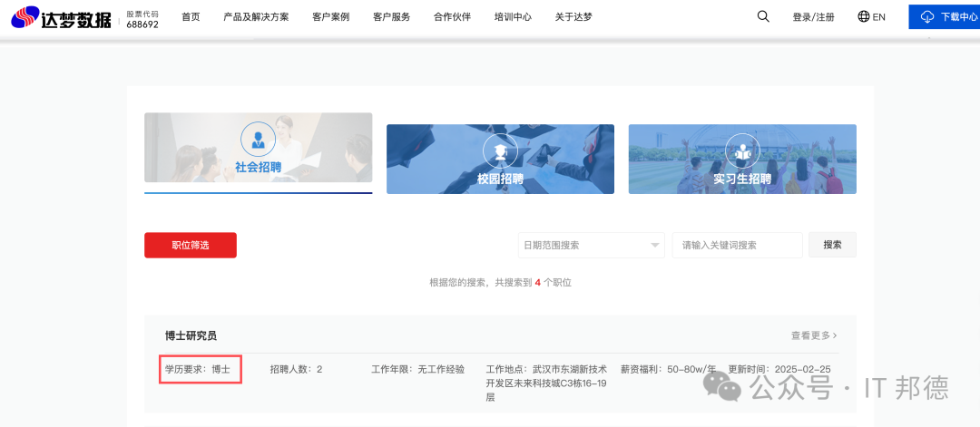Click 工作年限：无工作经验 text
This screenshot has width=980, height=427.
[x=418, y=370]
